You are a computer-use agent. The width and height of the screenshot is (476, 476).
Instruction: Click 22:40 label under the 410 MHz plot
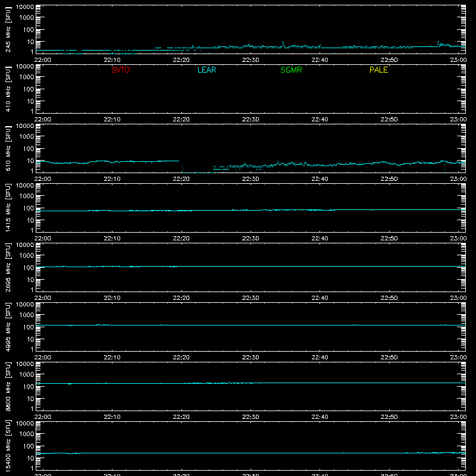pyautogui.click(x=320, y=120)
